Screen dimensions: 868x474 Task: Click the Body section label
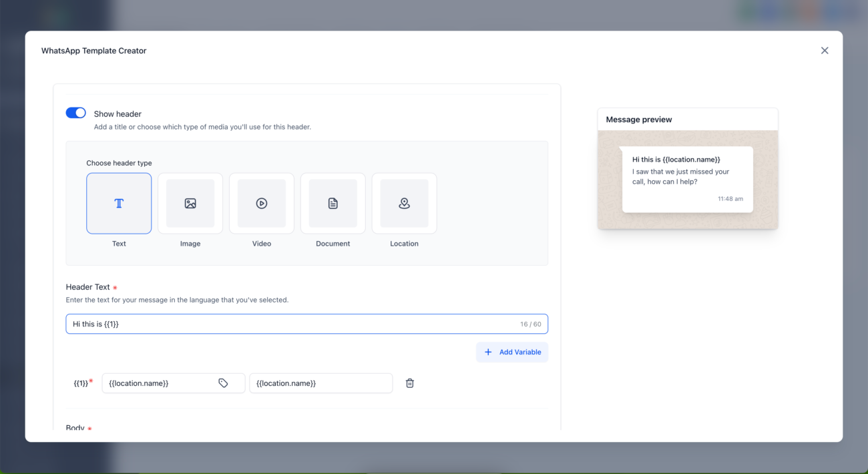click(x=75, y=427)
